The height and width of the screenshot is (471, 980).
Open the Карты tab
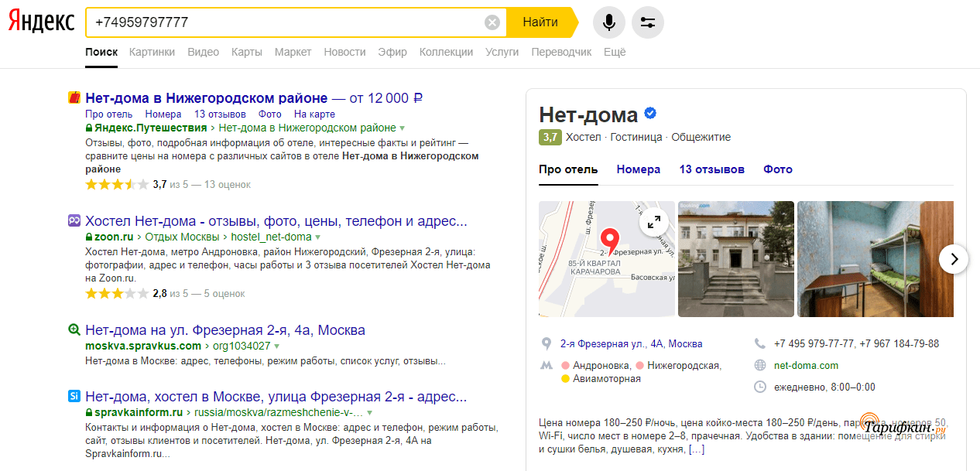click(246, 52)
